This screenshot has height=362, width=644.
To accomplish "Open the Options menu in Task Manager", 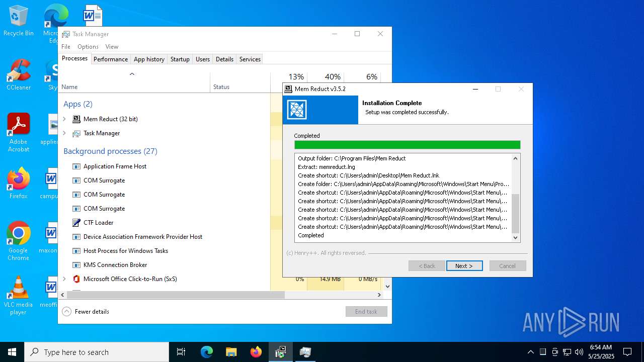I will coord(88,47).
